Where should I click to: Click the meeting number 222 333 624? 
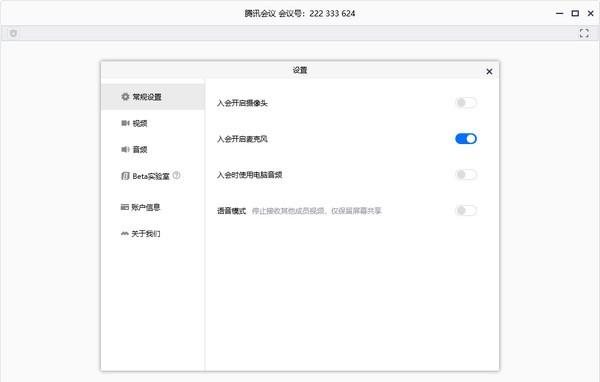(x=332, y=13)
